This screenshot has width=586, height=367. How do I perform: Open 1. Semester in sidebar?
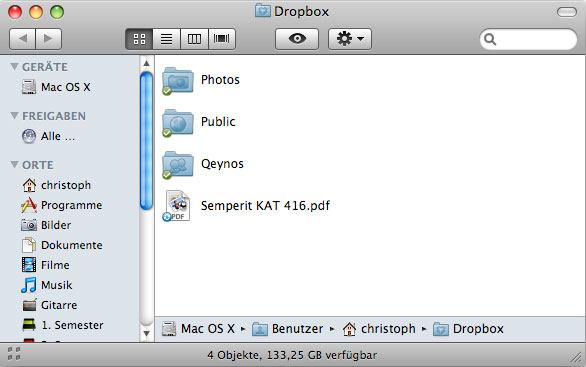pyautogui.click(x=62, y=325)
